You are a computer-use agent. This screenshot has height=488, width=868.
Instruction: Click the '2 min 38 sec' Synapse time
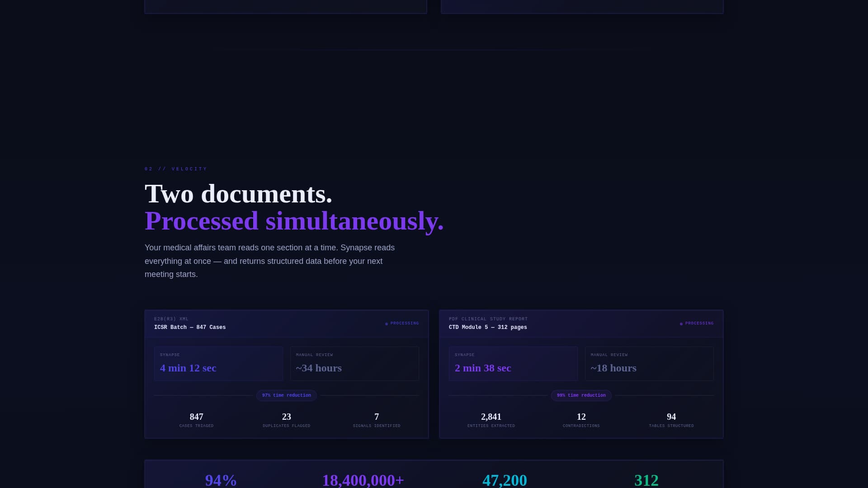483,368
